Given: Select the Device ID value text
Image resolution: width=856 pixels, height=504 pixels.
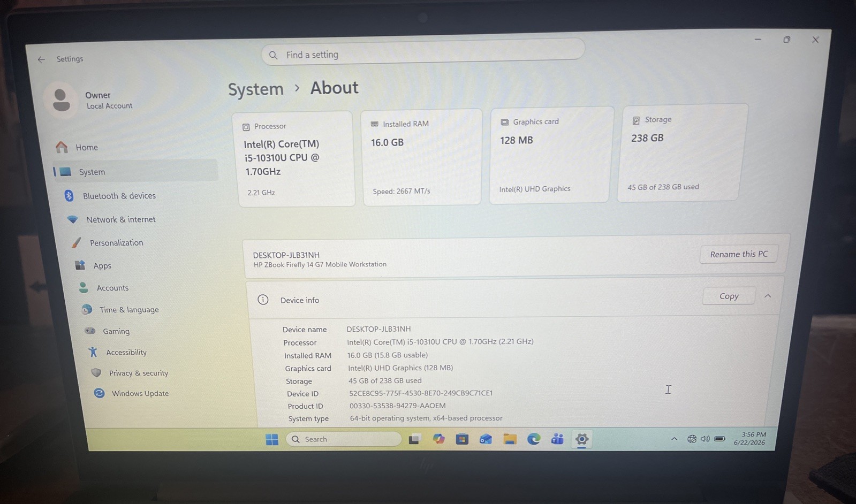Looking at the screenshot, I should 421,393.
